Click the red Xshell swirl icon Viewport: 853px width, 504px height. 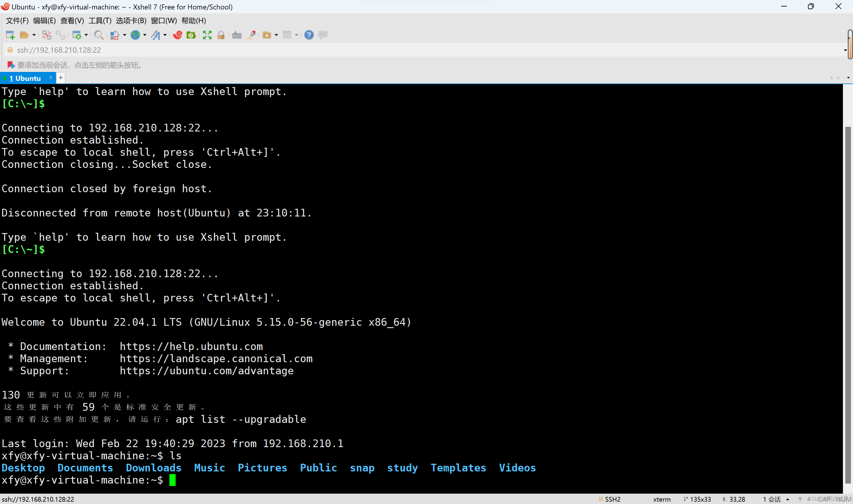point(177,35)
